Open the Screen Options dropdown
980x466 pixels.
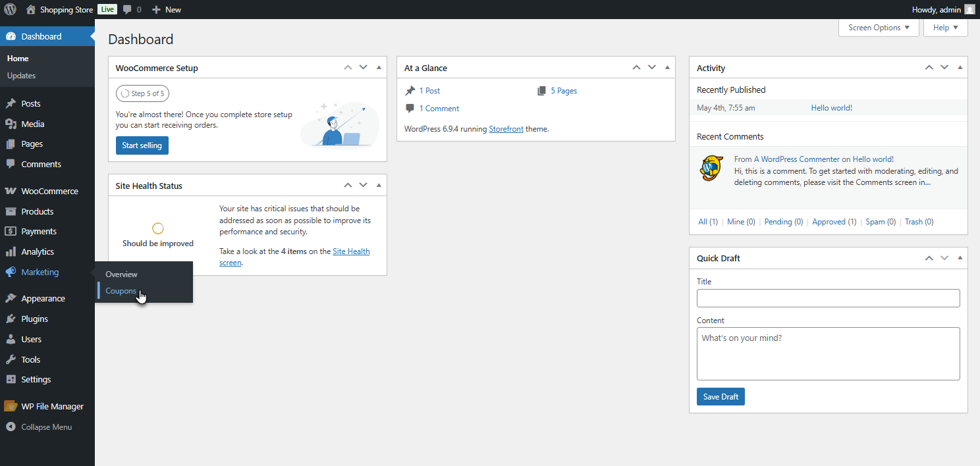[x=879, y=28]
